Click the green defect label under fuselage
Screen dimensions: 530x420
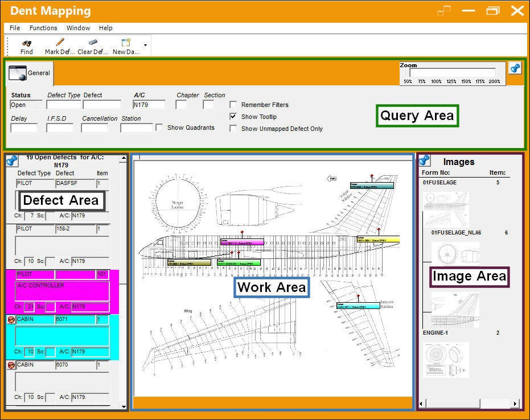click(239, 262)
